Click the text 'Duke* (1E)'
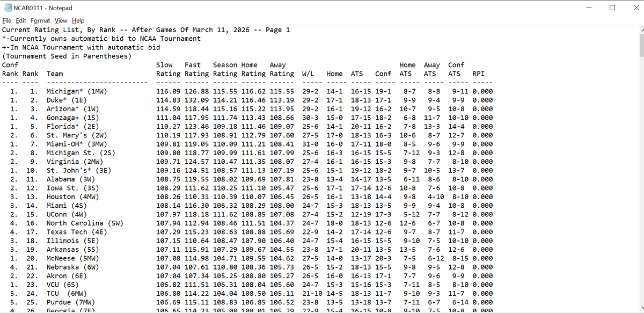 click(x=67, y=100)
